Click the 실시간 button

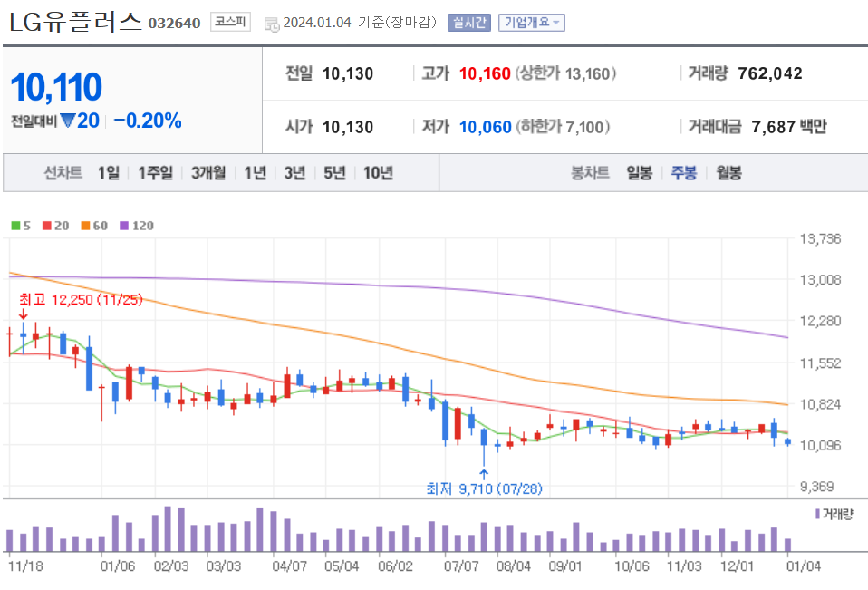[x=468, y=23]
